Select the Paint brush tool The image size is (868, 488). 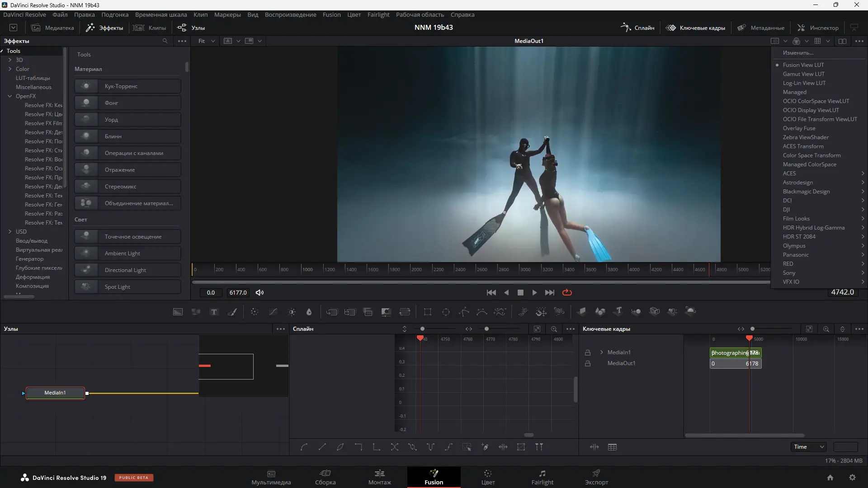coord(232,312)
